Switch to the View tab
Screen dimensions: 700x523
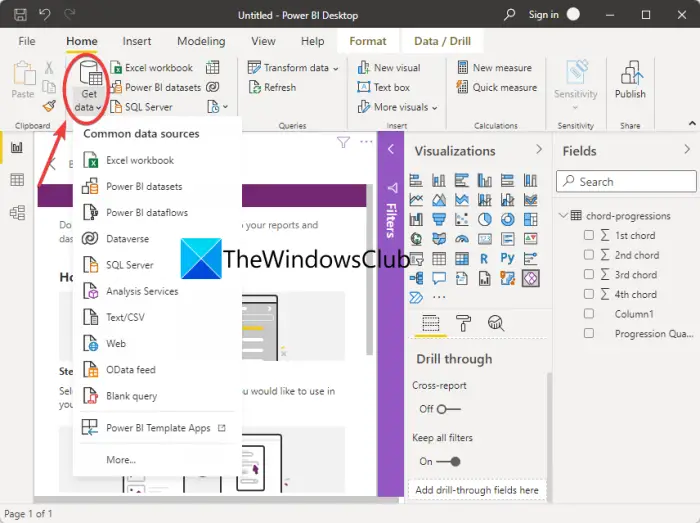(x=263, y=41)
